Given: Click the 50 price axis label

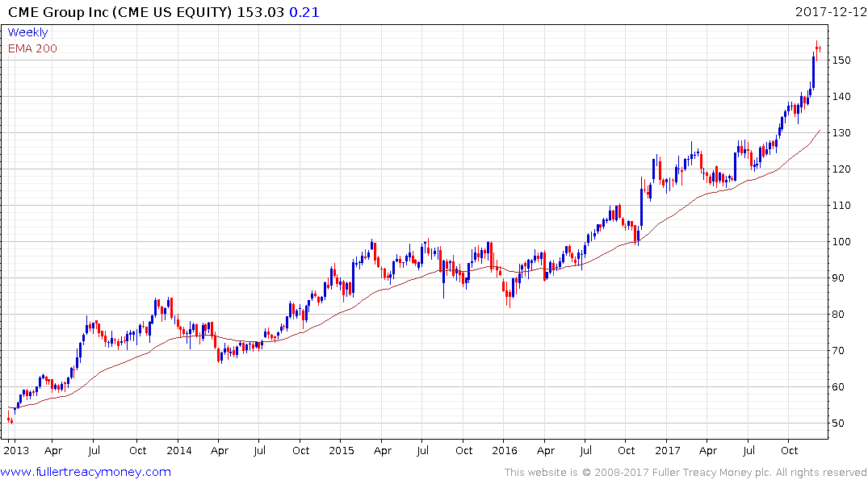Looking at the screenshot, I should pyautogui.click(x=838, y=423).
